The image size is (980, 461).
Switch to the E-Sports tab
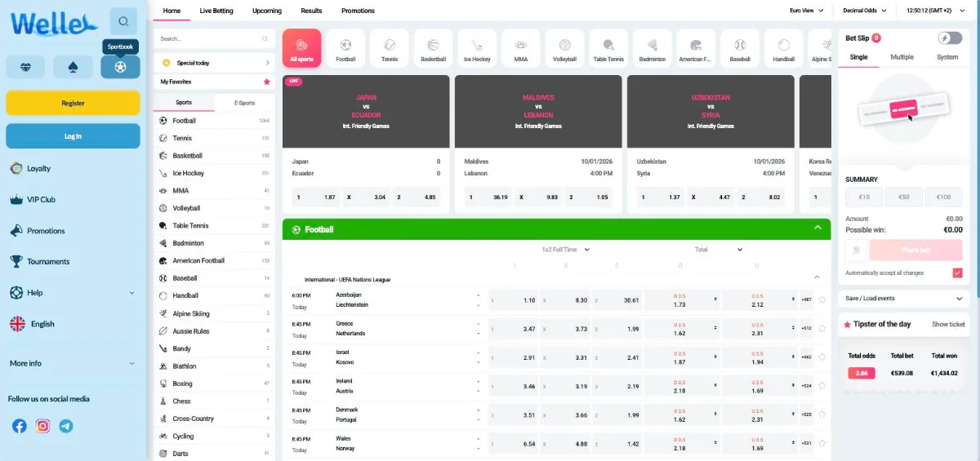[x=244, y=103]
